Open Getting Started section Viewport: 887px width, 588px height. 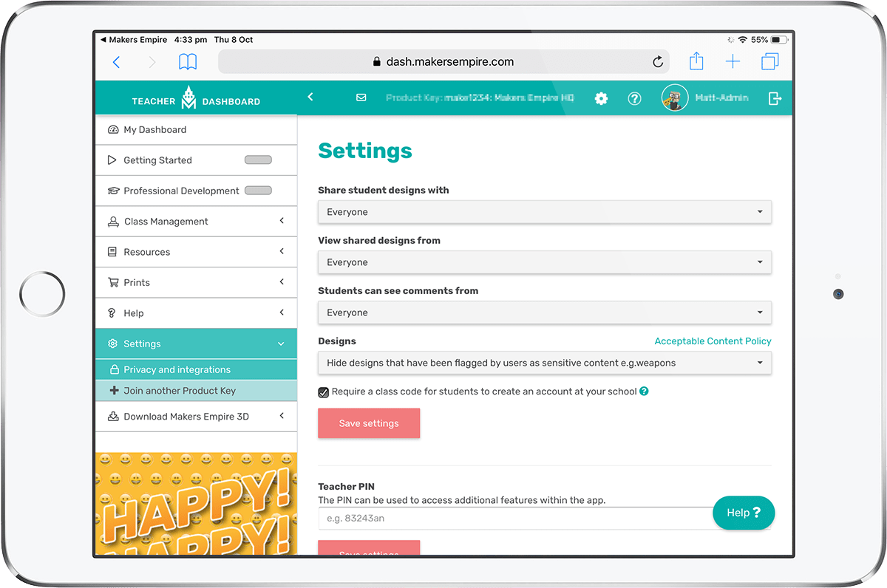(x=196, y=160)
